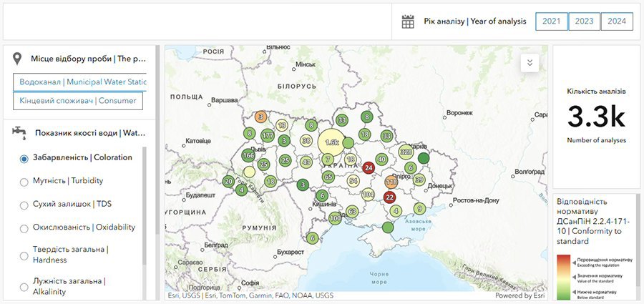The width and height of the screenshot is (644, 304).
Task: Click the water tap icon for quality indicator
Action: tap(19, 132)
